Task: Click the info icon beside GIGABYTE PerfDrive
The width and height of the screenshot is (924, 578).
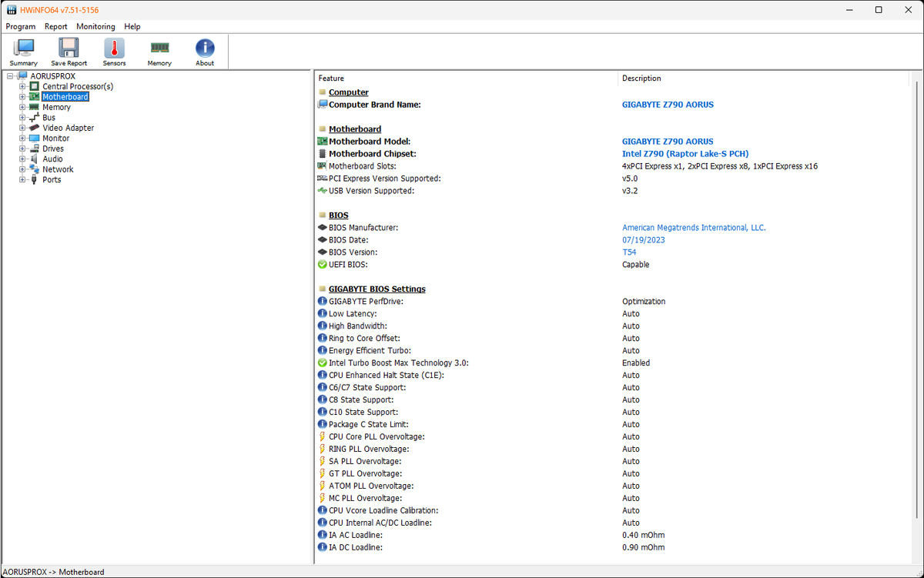Action: 323,301
